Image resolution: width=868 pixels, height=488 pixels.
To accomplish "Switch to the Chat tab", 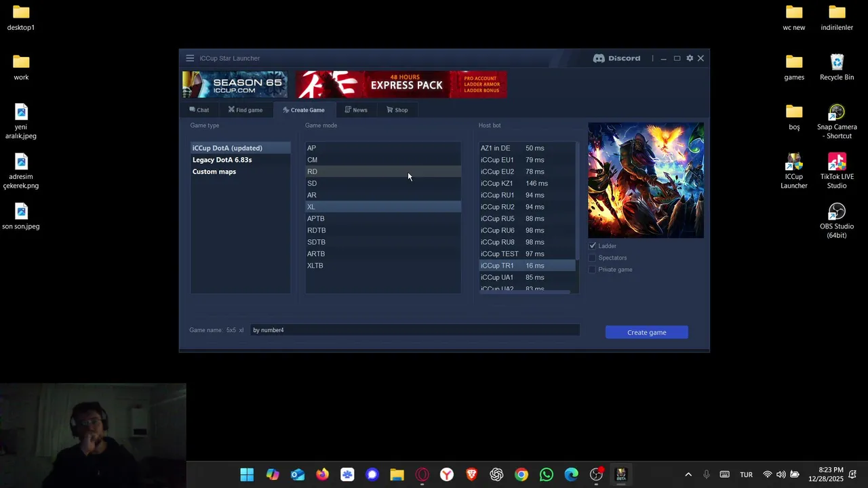I will [199, 110].
